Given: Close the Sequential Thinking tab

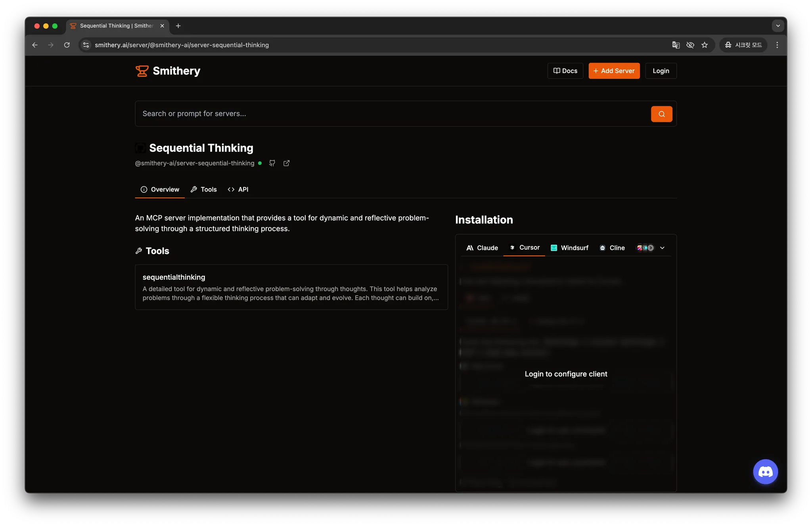Looking at the screenshot, I should click(x=162, y=26).
